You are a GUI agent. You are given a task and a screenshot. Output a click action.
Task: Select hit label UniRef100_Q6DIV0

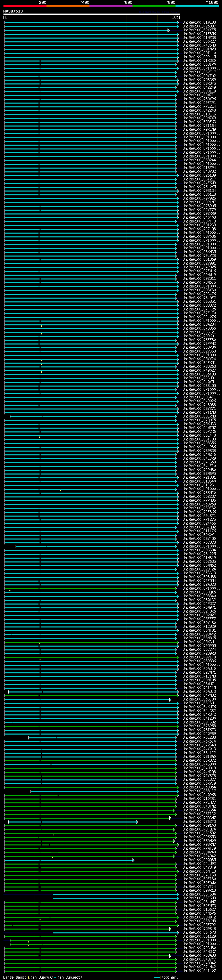pos(199,64)
